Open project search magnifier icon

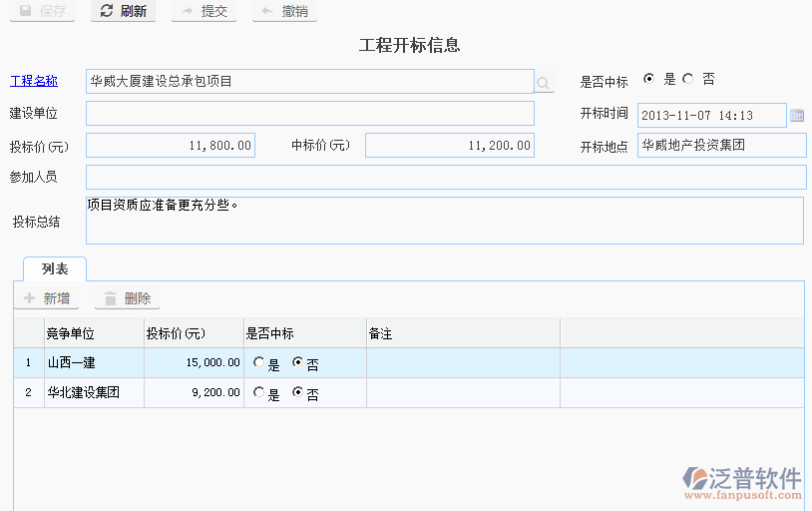[x=545, y=83]
